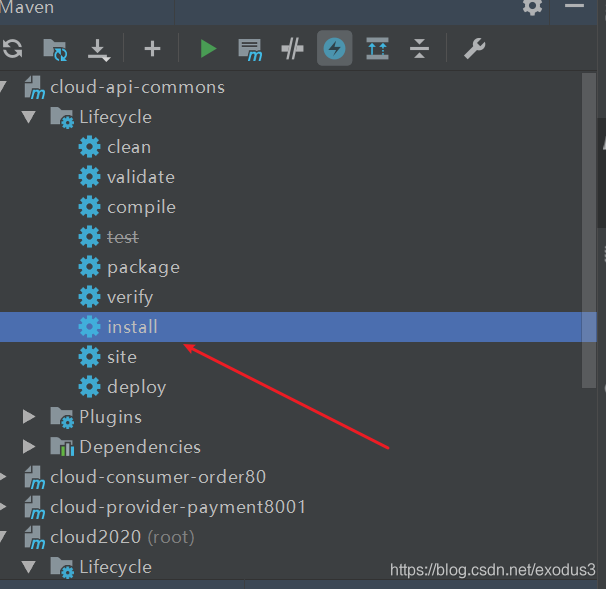This screenshot has height=589, width=606.
Task: Collapse all tree nodes icon
Action: [419, 49]
